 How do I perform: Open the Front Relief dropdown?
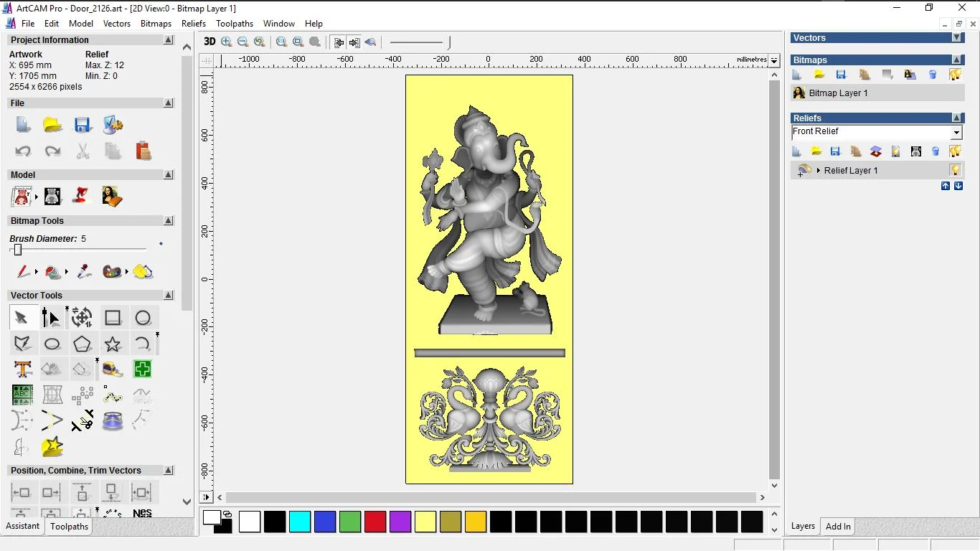point(956,133)
